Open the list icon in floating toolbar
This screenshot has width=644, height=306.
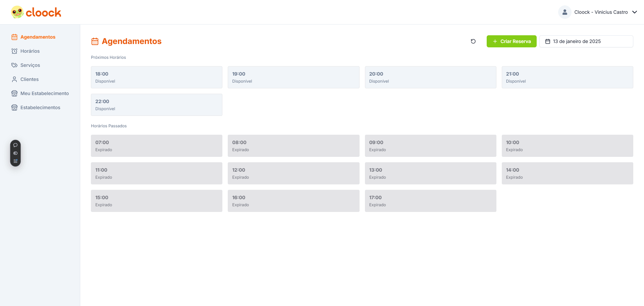[x=15, y=161]
